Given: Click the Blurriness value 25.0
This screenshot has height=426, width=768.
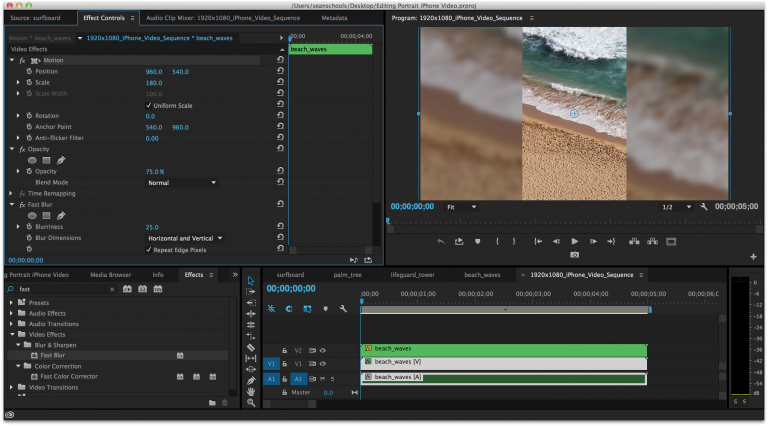Looking at the screenshot, I should click(x=152, y=227).
